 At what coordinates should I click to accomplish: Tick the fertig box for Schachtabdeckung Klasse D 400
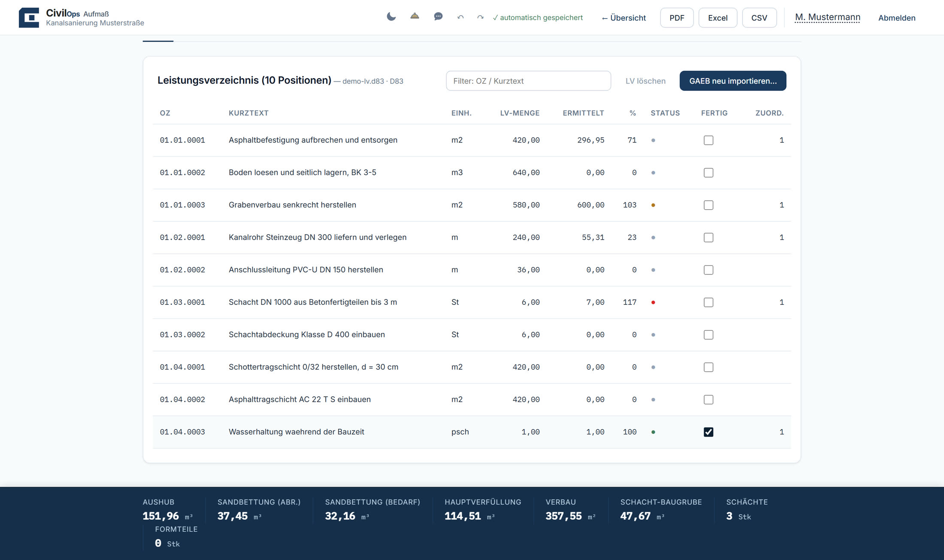pos(708,335)
